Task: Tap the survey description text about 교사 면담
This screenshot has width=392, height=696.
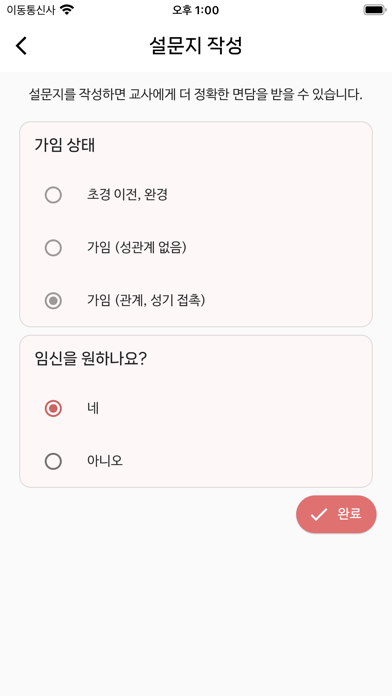Action: tap(196, 95)
